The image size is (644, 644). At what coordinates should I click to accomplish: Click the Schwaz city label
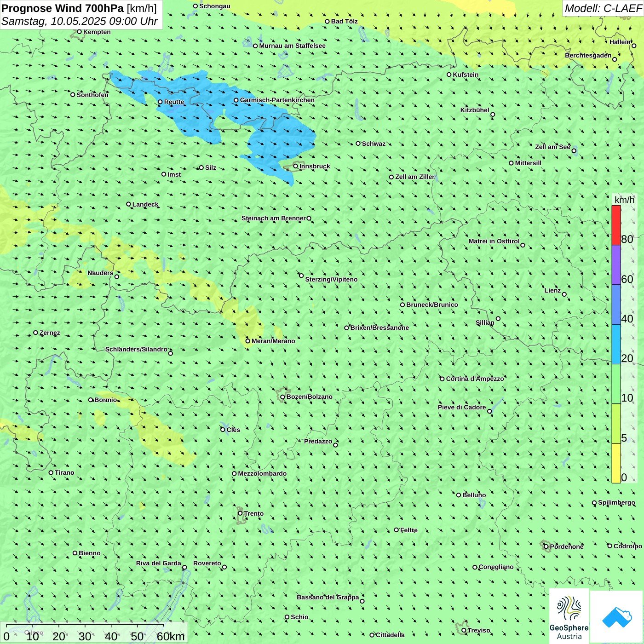[x=374, y=144]
